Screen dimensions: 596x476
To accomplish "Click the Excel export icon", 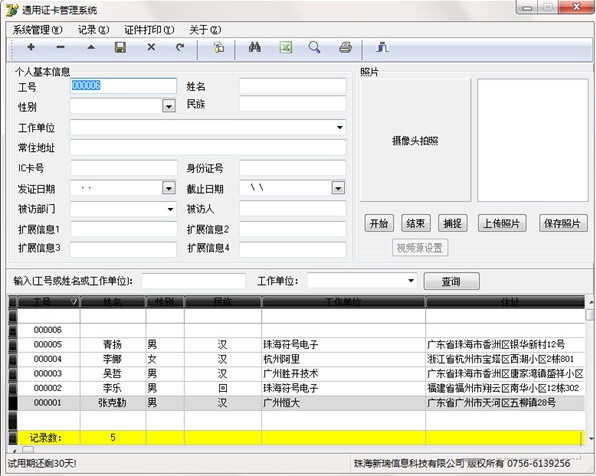I will click(286, 48).
